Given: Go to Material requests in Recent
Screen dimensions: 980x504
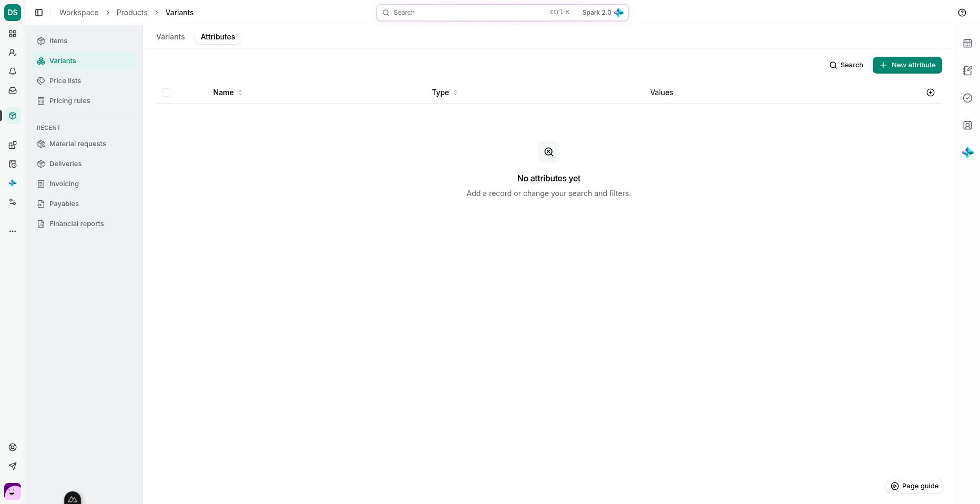Looking at the screenshot, I should coord(84,144).
